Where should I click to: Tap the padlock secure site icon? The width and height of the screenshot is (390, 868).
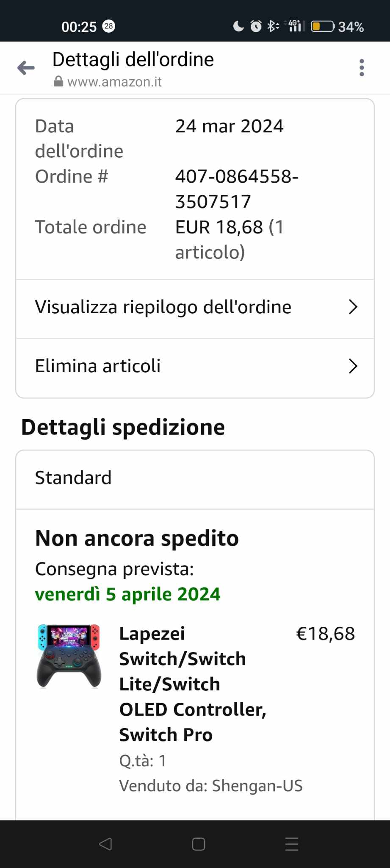58,81
